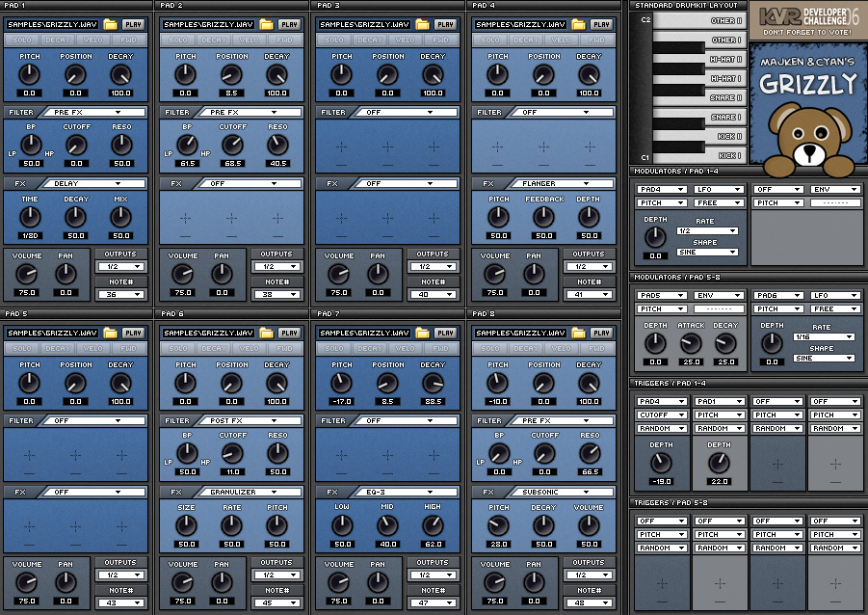Open modulator SHAPE SINE dropdown Pad 1-4
Viewport: 868px width, 615px height.
pos(707,253)
